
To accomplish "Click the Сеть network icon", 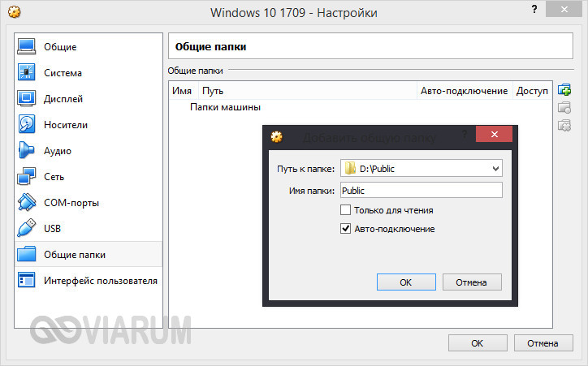I will 27,176.
